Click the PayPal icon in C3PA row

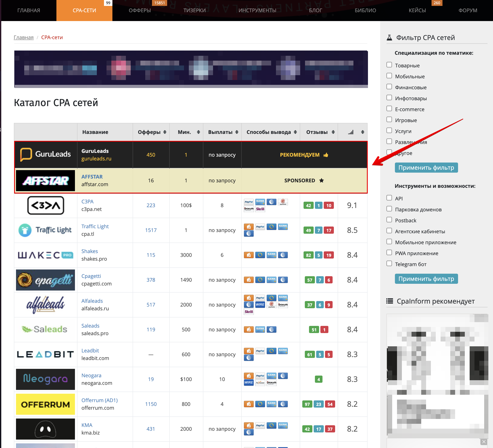tap(249, 202)
